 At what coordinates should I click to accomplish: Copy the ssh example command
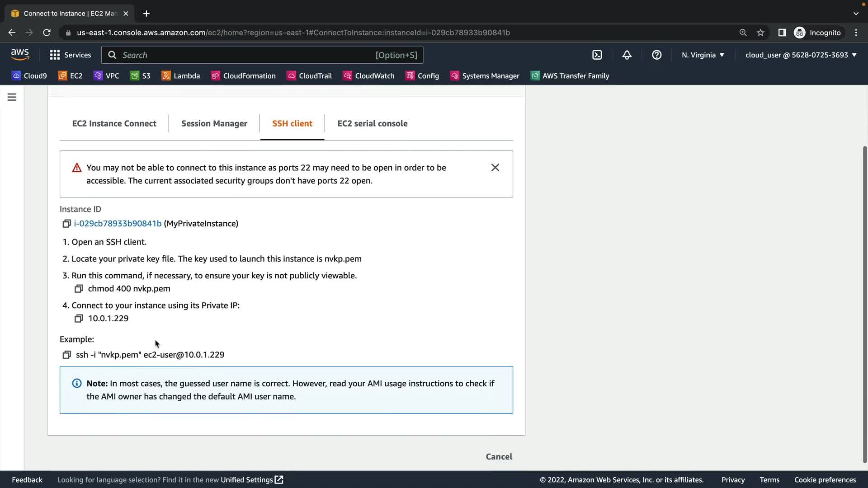pos(66,355)
